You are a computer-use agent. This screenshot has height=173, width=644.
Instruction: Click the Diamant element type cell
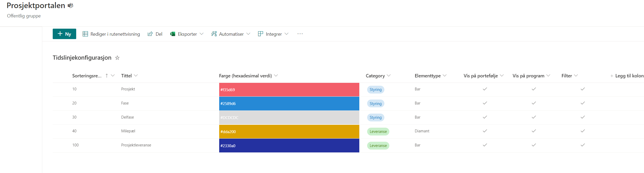pos(422,131)
